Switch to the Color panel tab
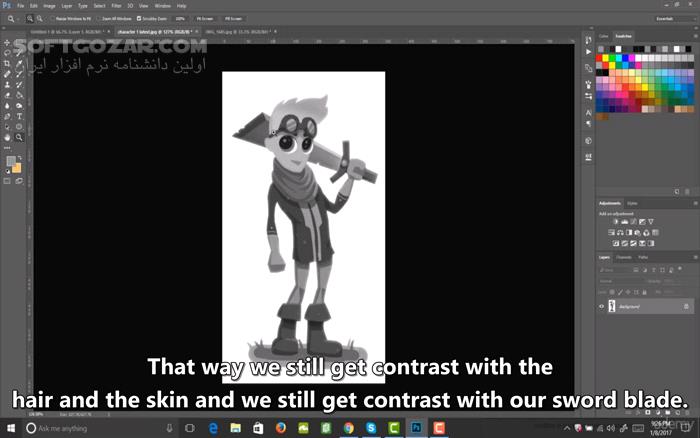700x438 pixels. tap(604, 36)
